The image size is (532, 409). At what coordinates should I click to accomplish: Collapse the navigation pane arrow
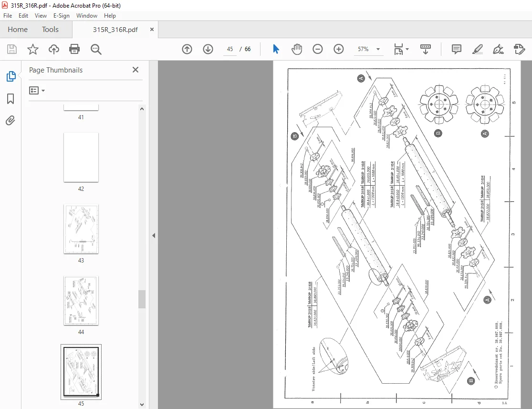point(154,235)
